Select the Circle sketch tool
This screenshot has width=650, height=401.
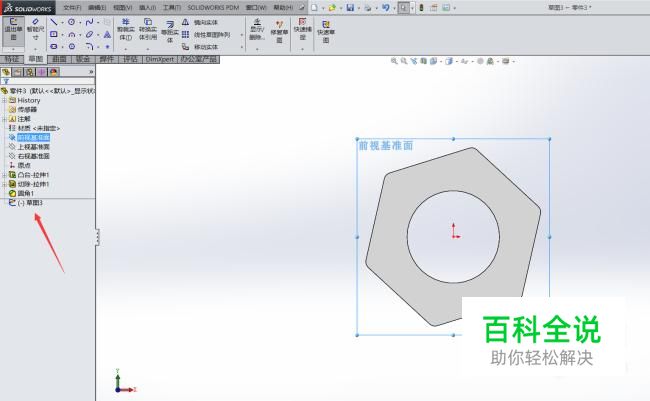72,22
